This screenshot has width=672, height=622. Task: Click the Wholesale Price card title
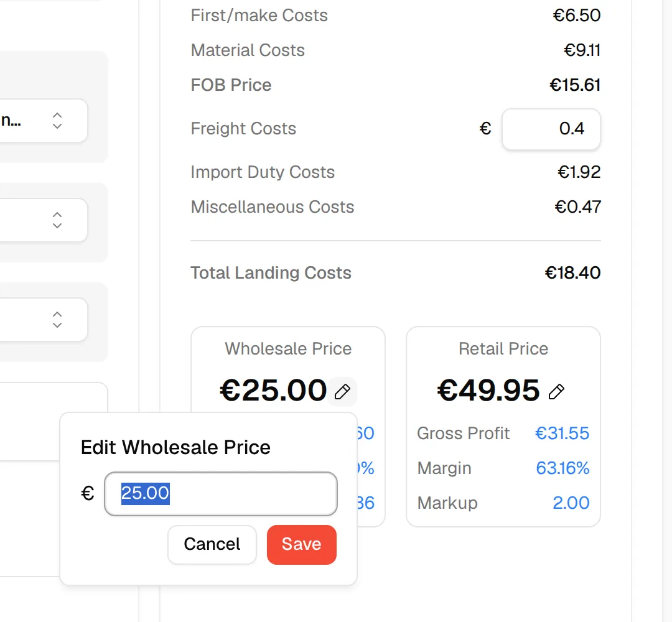(288, 349)
